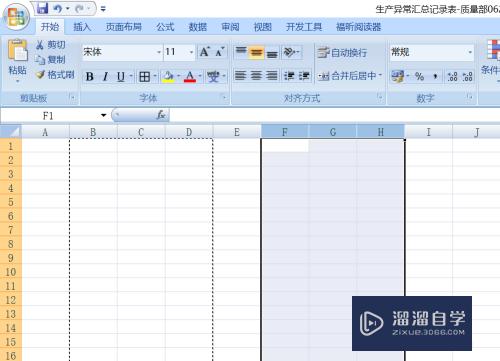Apply the accounting number format icon
This screenshot has width=500, height=361.
398,77
